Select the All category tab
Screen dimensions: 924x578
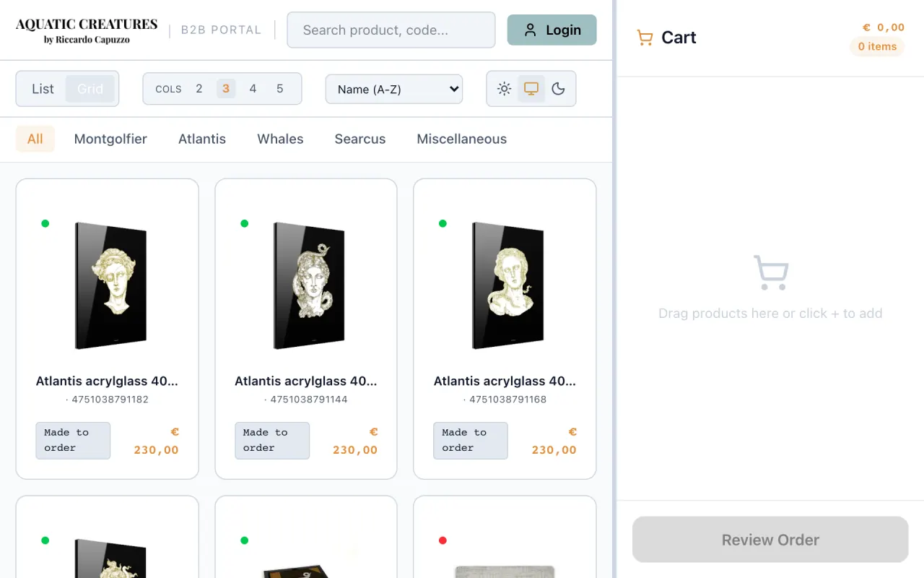pyautogui.click(x=35, y=139)
